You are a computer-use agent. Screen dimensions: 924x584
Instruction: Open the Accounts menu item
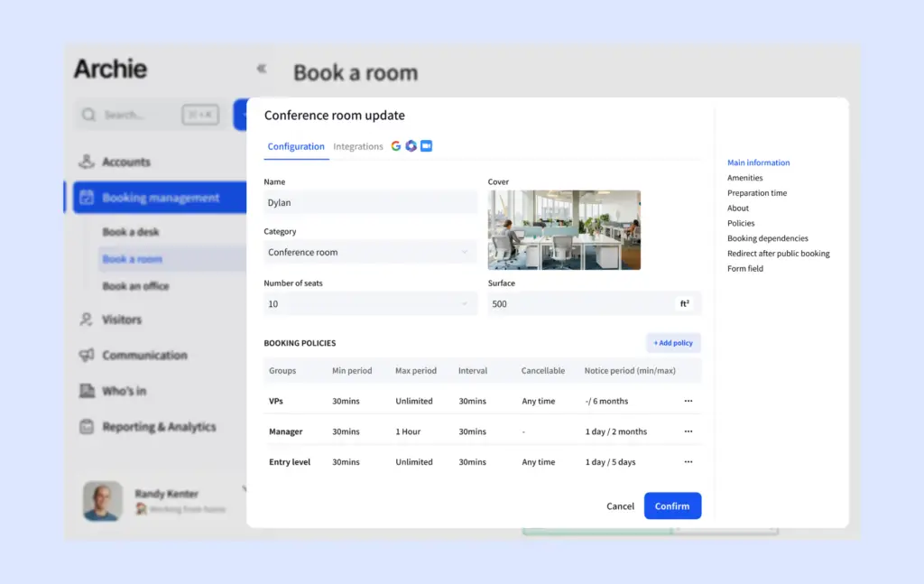126,162
